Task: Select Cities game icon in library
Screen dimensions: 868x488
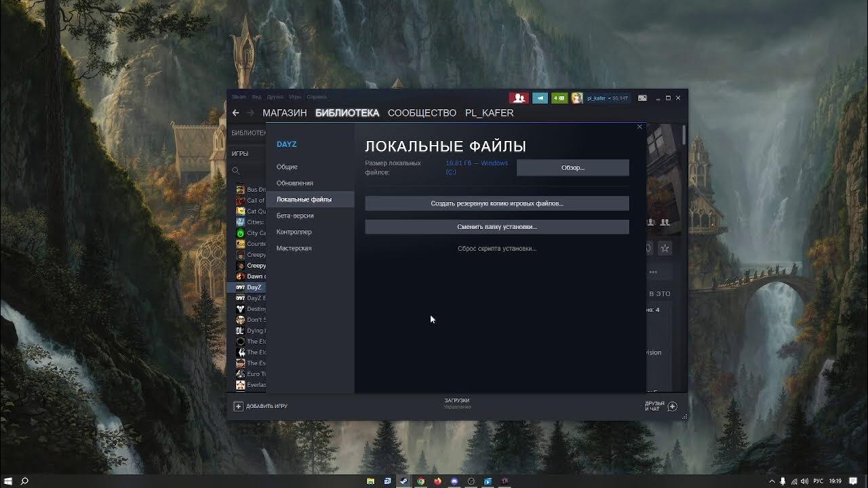Action: tap(240, 222)
